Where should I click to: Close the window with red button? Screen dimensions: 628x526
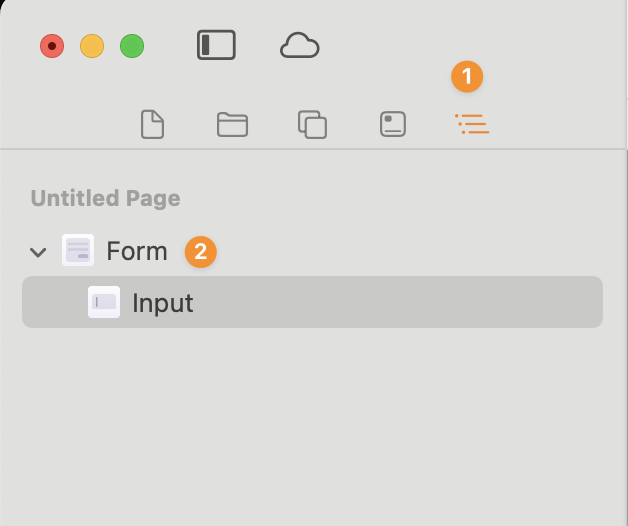[x=52, y=46]
